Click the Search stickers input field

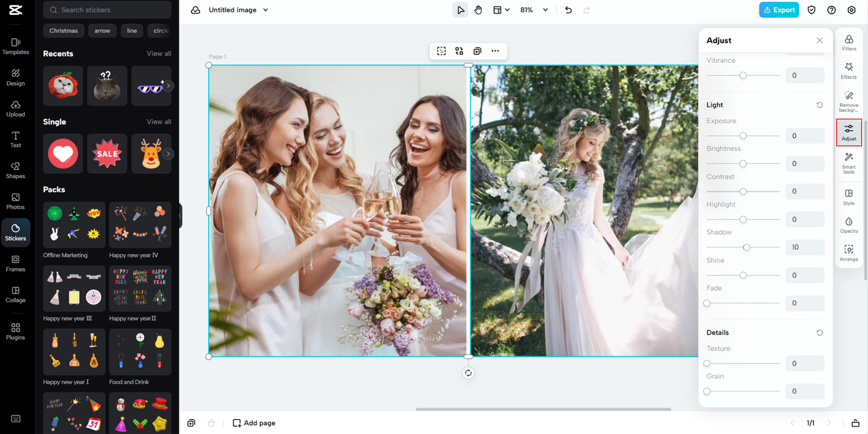tap(107, 10)
